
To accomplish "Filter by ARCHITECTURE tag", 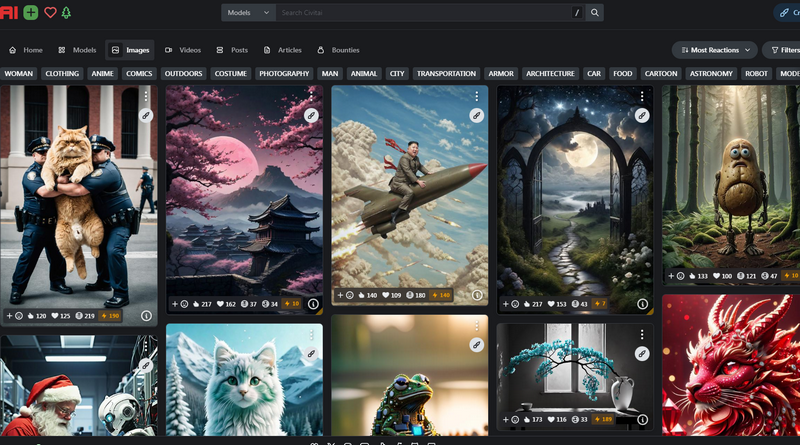I will (x=551, y=73).
